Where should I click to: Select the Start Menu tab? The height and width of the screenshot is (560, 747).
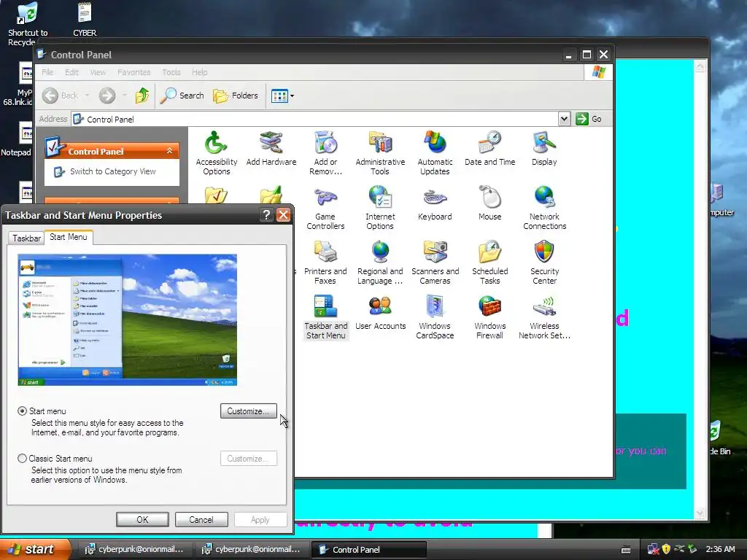[x=68, y=237]
